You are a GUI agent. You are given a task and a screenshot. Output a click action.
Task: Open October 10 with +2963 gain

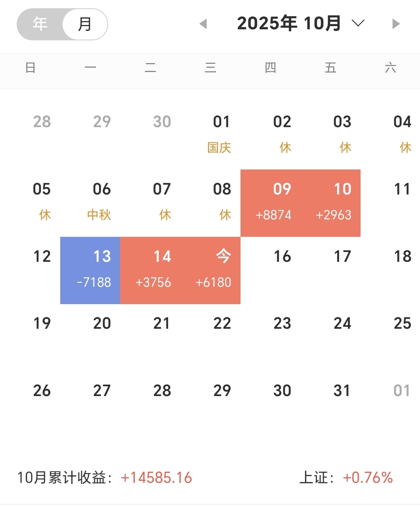tap(330, 203)
